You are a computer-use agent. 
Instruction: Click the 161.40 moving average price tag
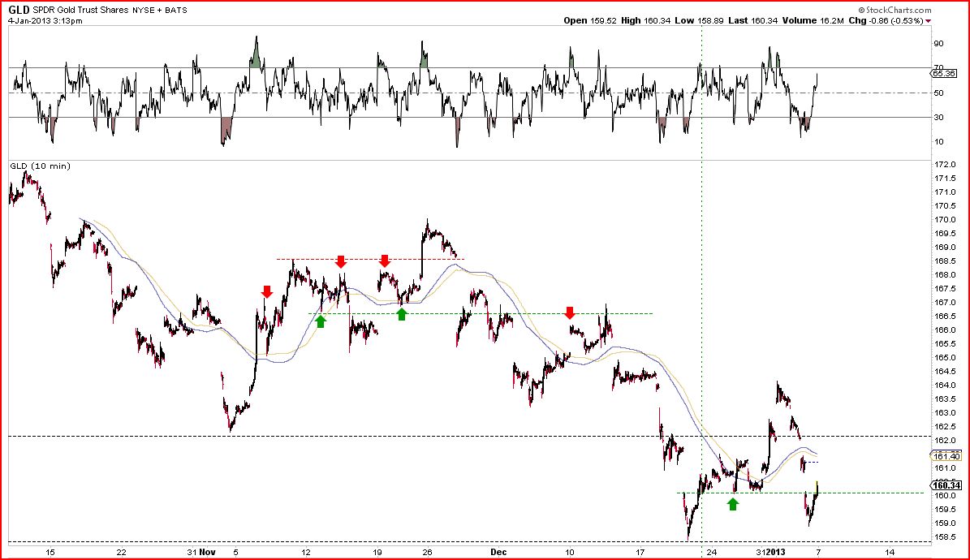[x=946, y=457]
